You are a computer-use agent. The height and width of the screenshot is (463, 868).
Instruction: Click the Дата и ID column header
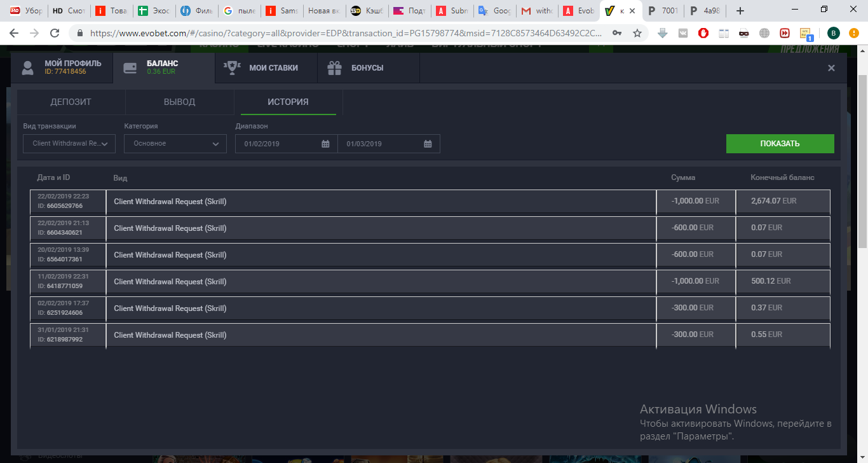click(53, 177)
